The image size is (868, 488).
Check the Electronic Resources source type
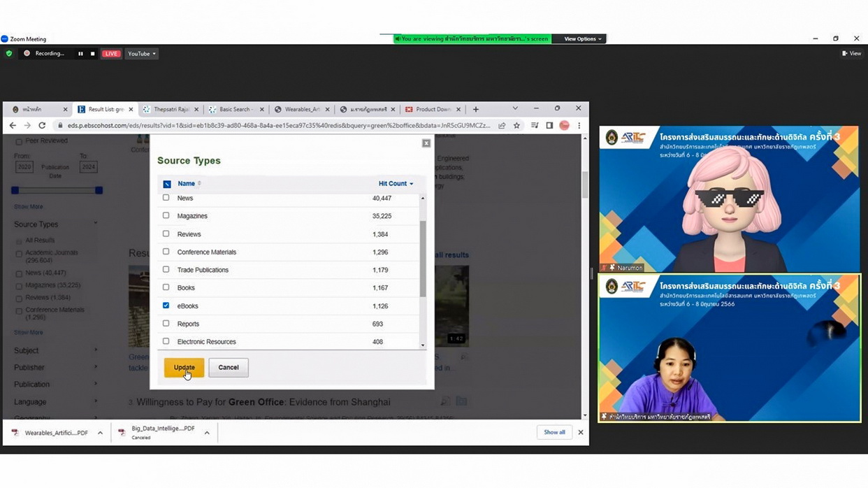pyautogui.click(x=166, y=341)
